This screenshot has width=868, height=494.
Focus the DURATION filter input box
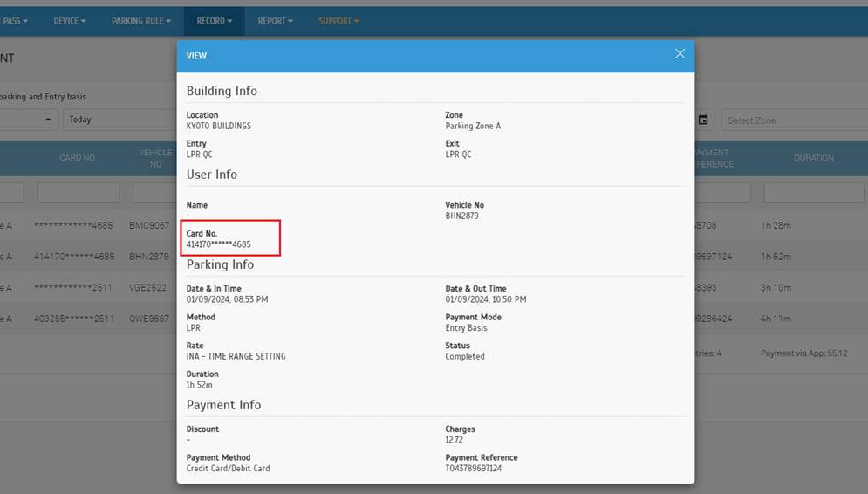click(813, 193)
